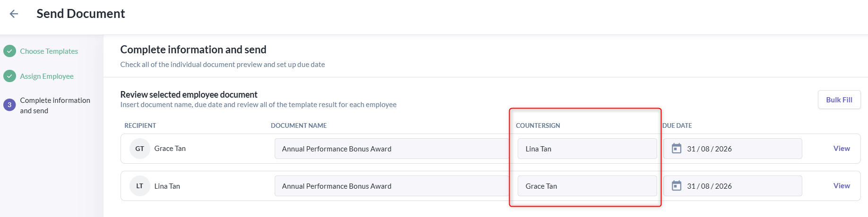
Task: Go to the Choose Templates step
Action: tap(49, 51)
